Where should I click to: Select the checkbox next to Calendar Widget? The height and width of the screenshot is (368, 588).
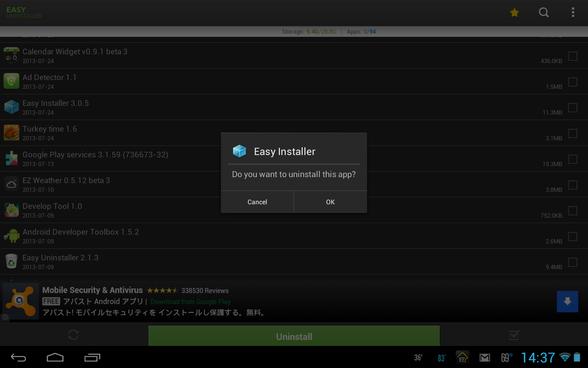(x=573, y=56)
